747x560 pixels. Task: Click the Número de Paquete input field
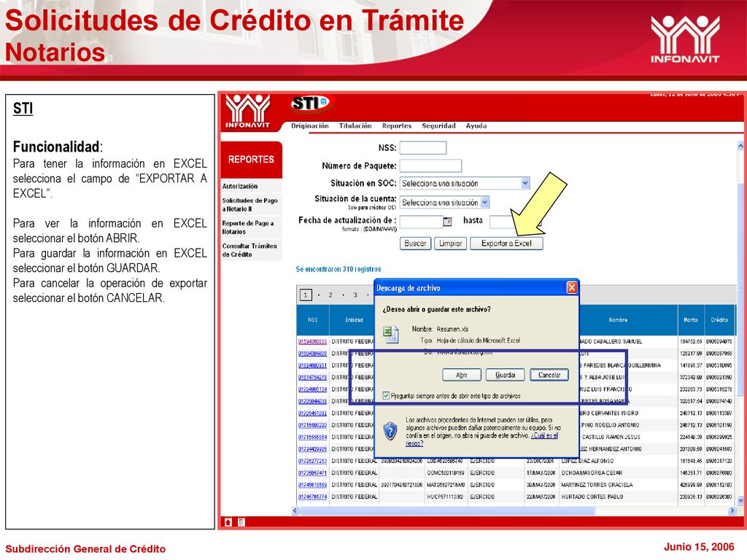point(430,166)
